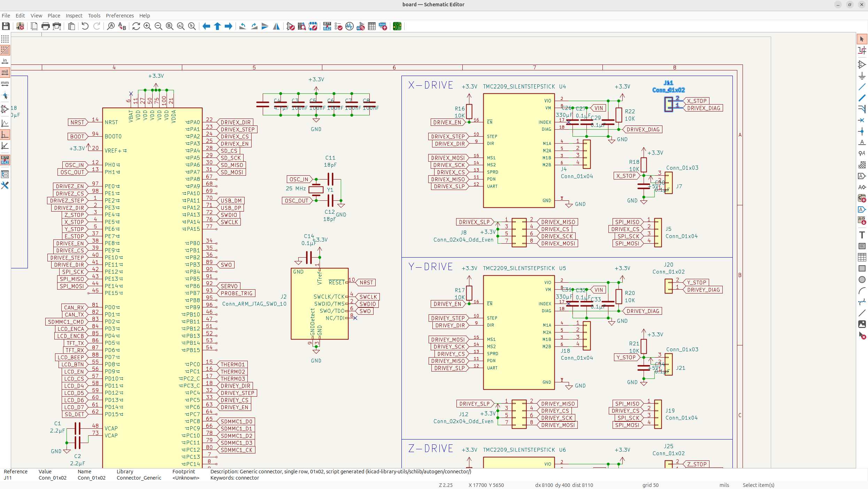The image size is (868, 489).
Task: Open the Inspect menu
Action: pyautogui.click(x=74, y=16)
